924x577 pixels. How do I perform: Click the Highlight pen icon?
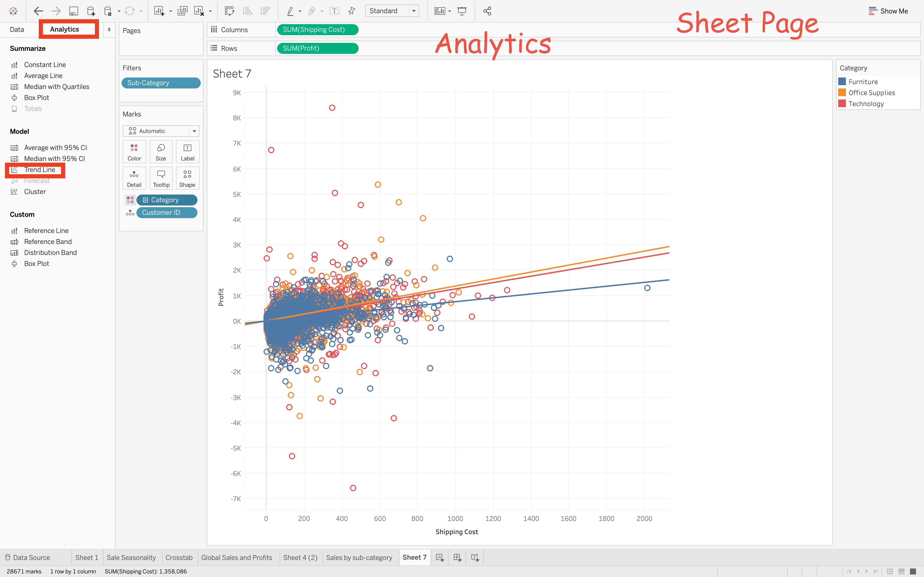290,11
